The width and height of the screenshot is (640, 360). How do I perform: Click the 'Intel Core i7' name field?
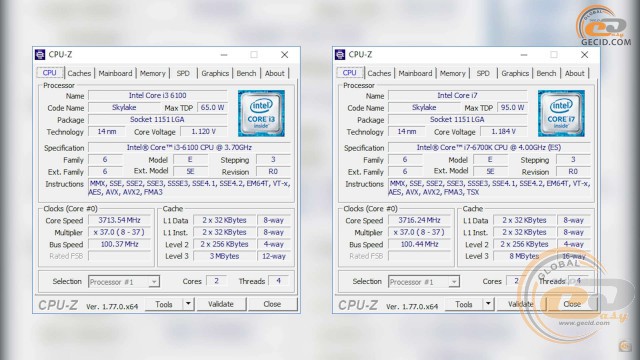[458, 96]
